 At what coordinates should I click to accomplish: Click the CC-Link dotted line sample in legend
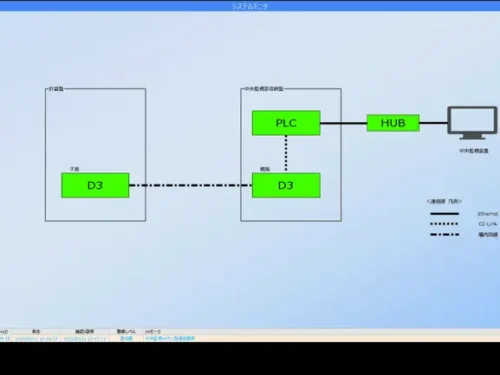click(x=444, y=224)
